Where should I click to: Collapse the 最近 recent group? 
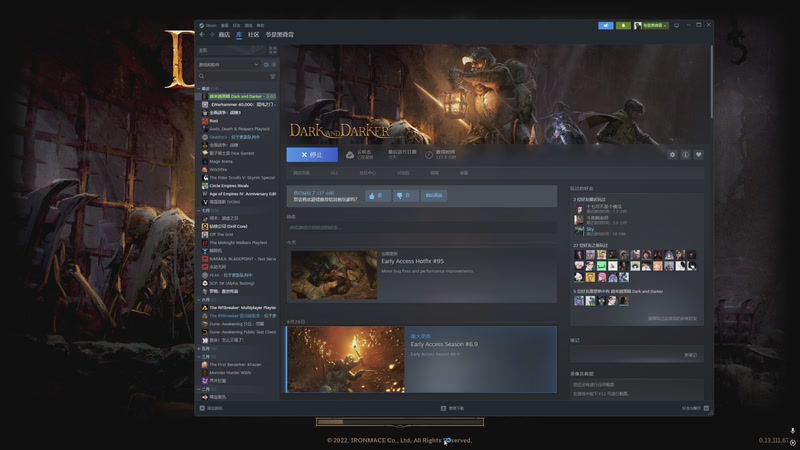point(199,88)
